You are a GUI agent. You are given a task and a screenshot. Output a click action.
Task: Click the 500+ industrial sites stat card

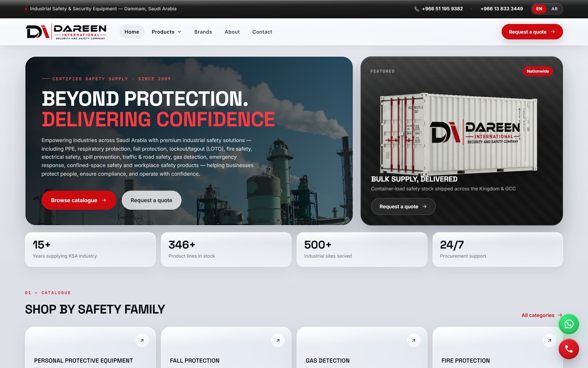(x=362, y=250)
